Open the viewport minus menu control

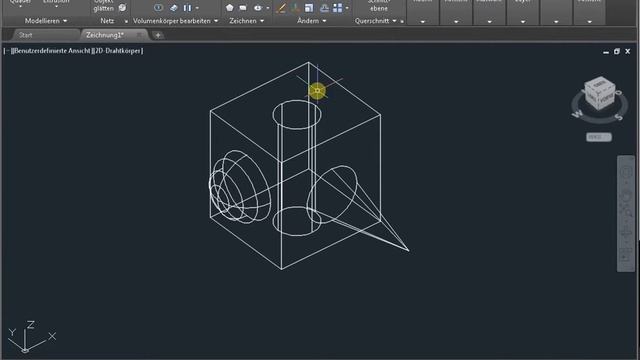coord(7,51)
